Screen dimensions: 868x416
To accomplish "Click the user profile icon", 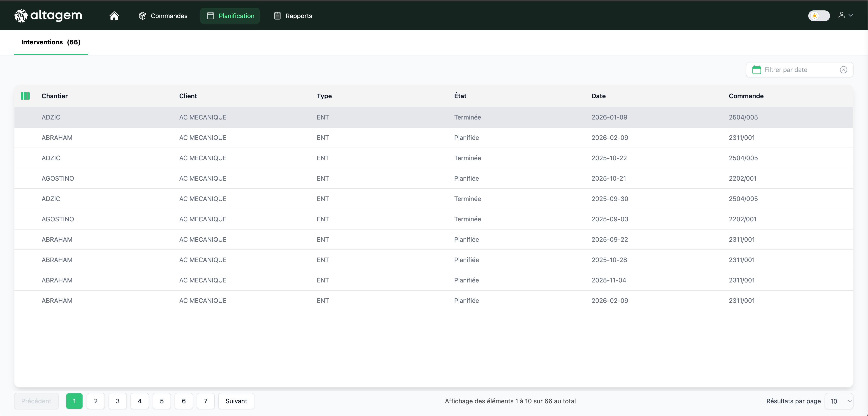I will tap(841, 16).
